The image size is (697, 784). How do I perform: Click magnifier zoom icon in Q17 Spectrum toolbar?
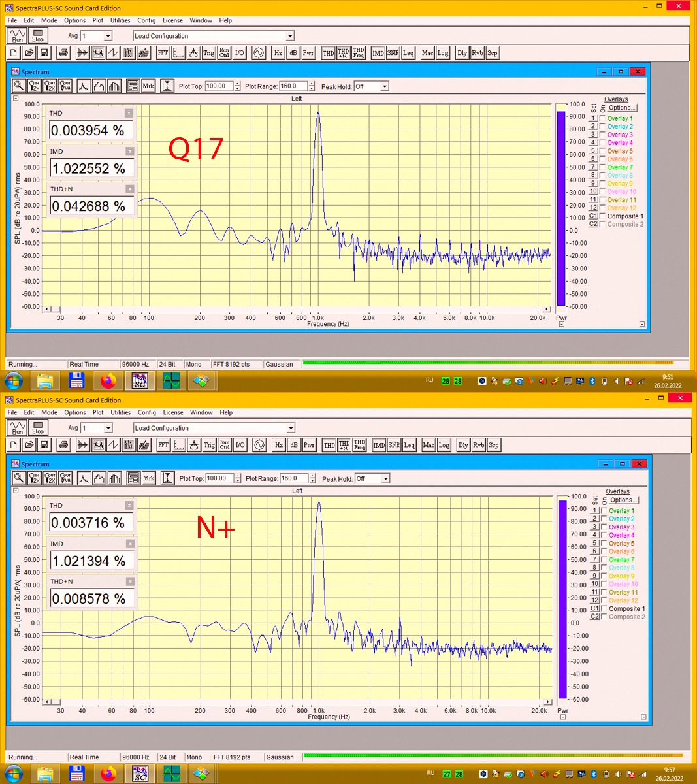(x=18, y=86)
